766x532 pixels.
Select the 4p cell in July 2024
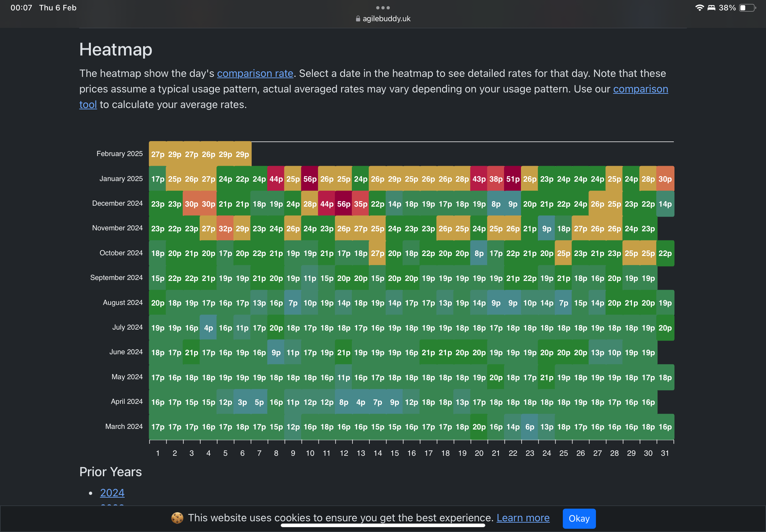tap(208, 328)
